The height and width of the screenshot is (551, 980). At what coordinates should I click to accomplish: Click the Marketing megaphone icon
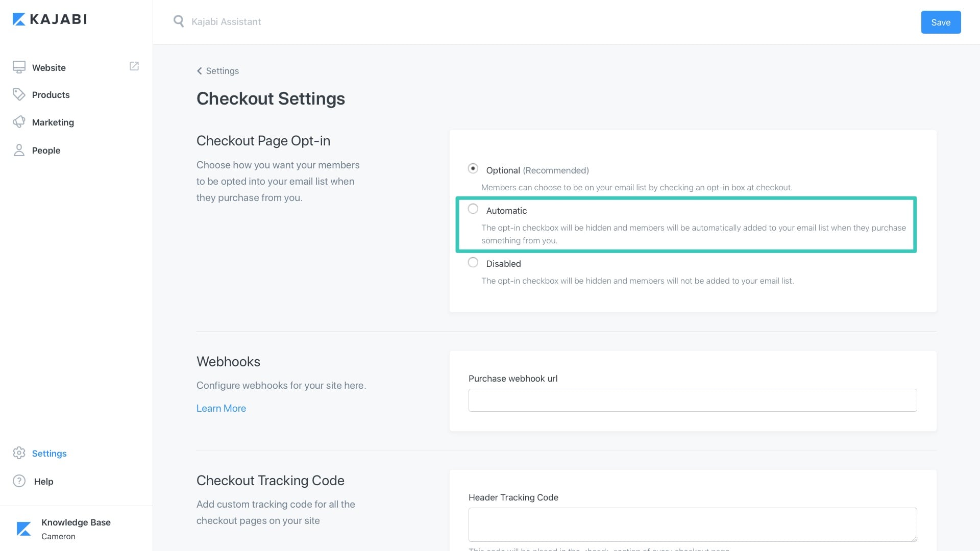coord(19,122)
